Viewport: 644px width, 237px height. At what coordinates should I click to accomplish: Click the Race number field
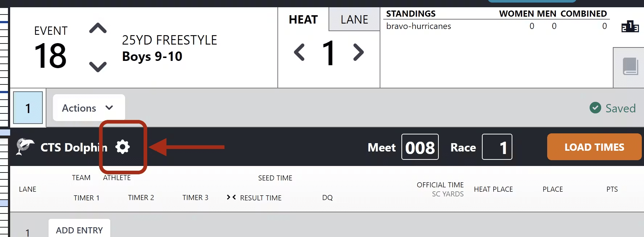[x=497, y=147]
